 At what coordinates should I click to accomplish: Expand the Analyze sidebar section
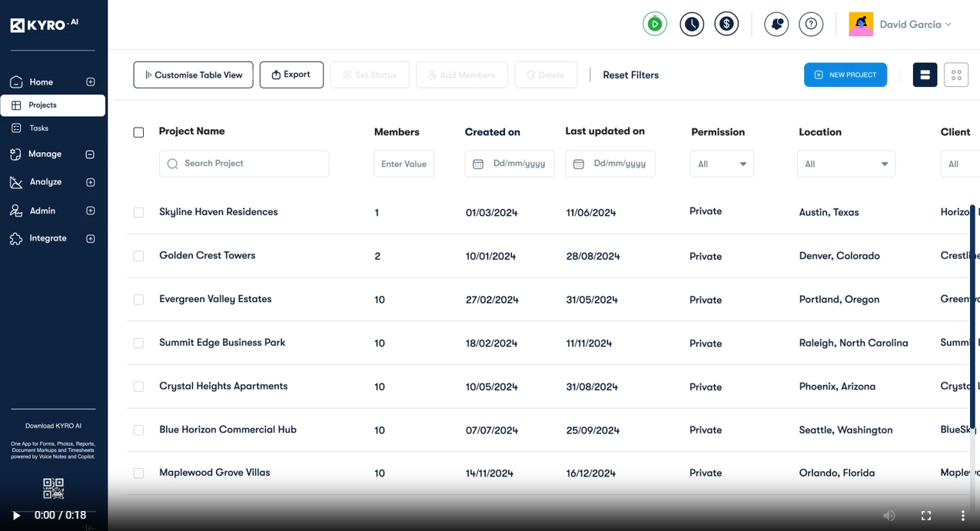tap(90, 182)
